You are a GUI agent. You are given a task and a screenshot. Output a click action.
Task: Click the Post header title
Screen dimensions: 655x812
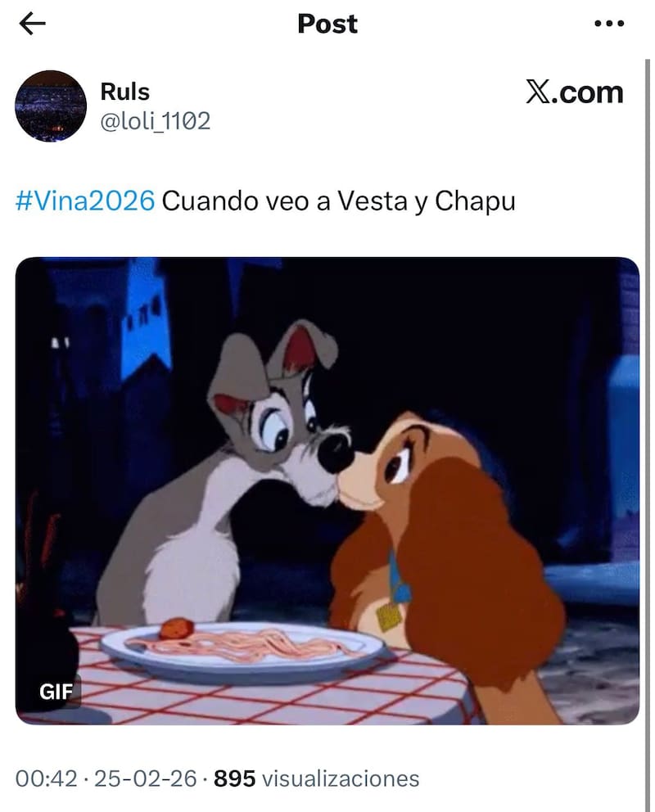tap(327, 24)
